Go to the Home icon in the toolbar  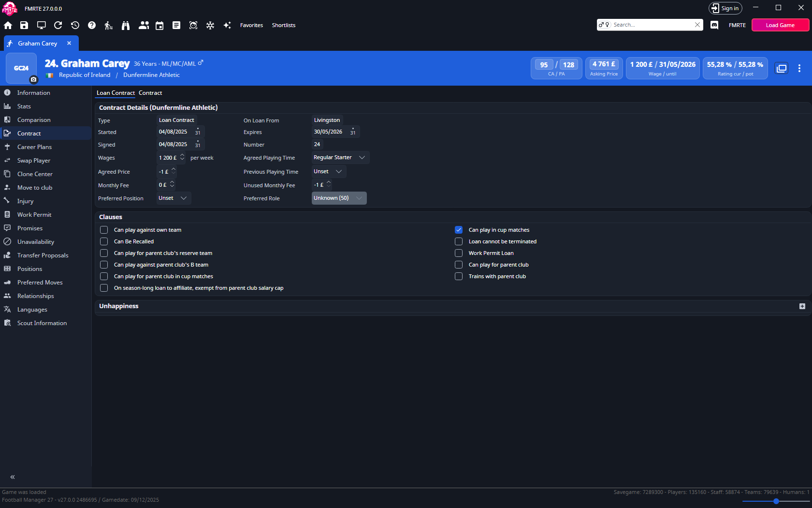tap(8, 25)
